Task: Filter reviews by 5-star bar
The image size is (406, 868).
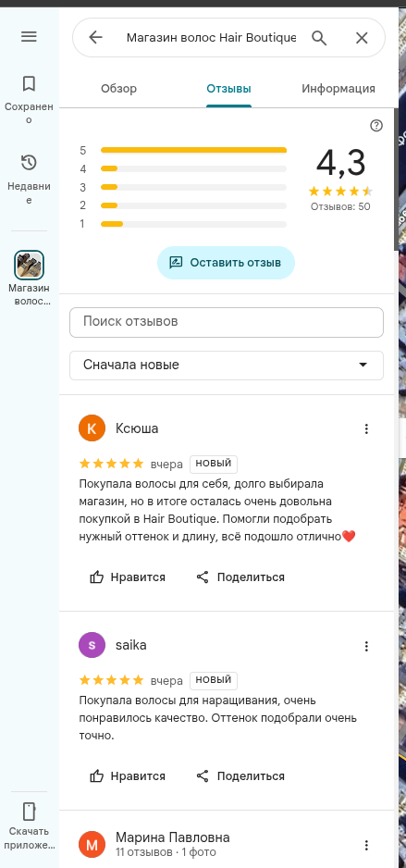Action: click(184, 150)
